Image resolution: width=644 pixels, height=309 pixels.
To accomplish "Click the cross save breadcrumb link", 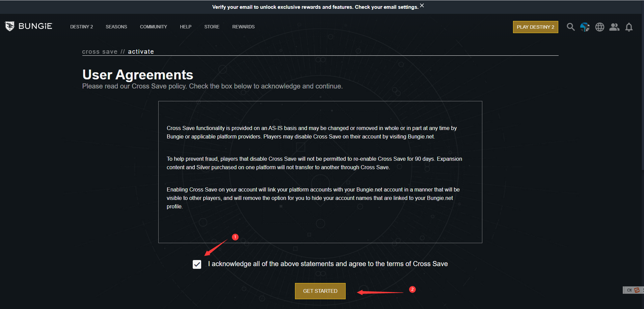I will pos(100,52).
